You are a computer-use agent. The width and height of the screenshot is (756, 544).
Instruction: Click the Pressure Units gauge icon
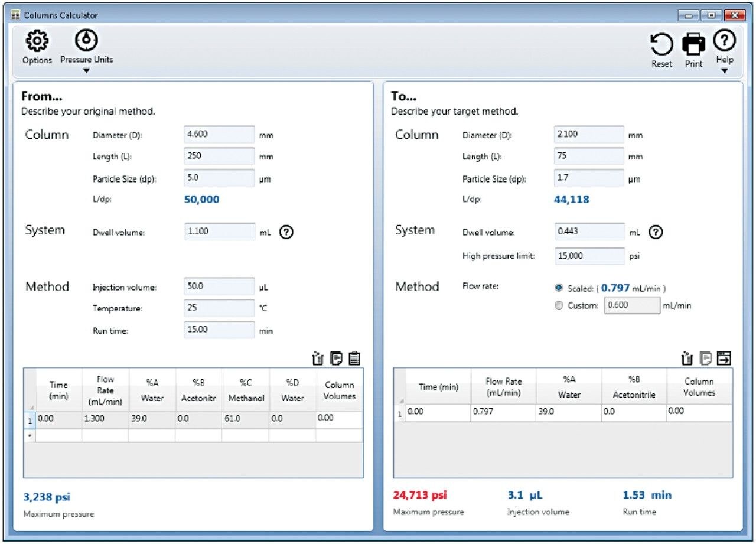[86, 40]
